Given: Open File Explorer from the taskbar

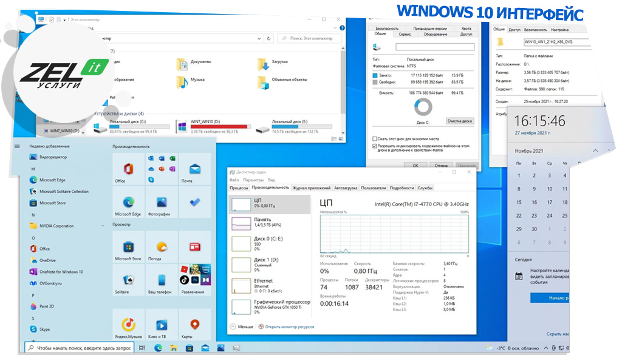Looking at the screenshot, I should coord(173,348).
